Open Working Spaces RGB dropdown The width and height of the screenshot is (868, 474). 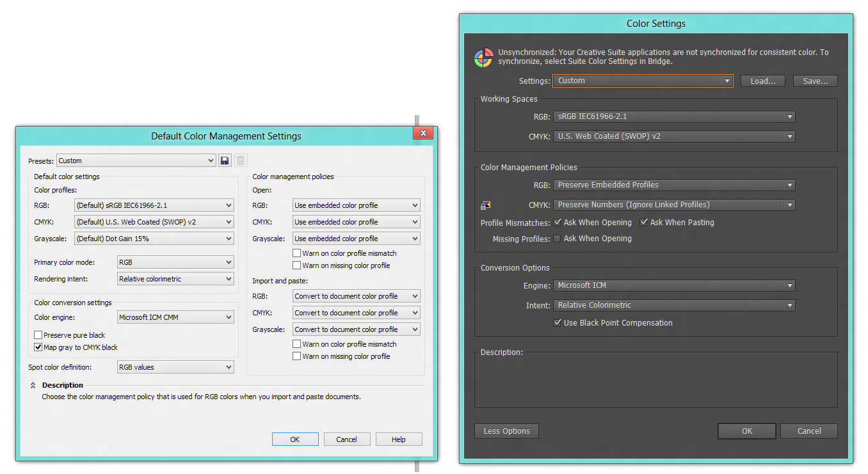point(674,116)
